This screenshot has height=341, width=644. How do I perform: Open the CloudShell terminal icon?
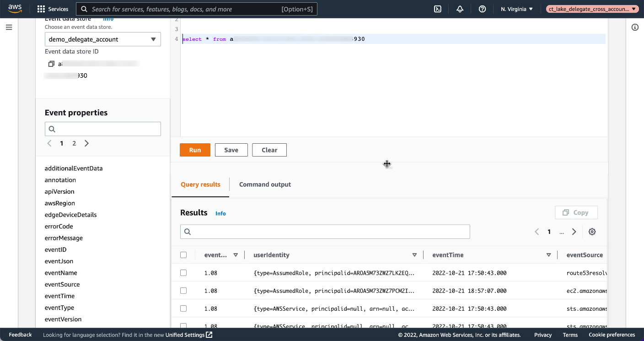coord(438,9)
